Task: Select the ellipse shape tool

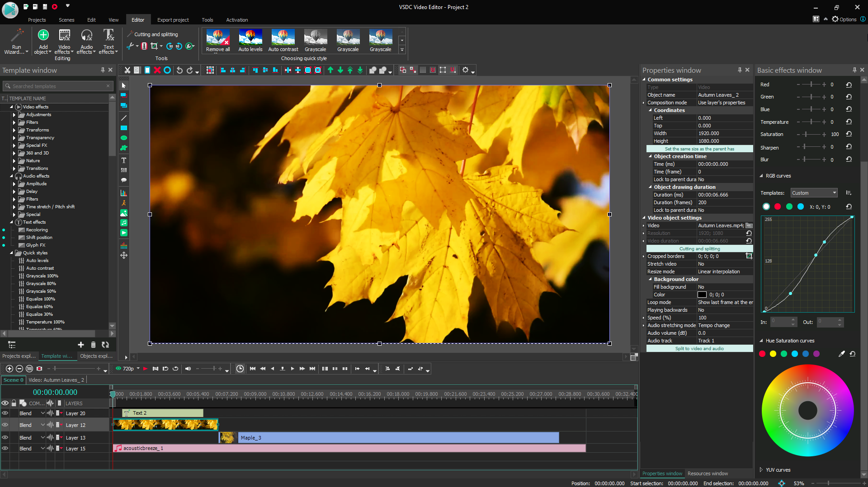Action: (123, 138)
